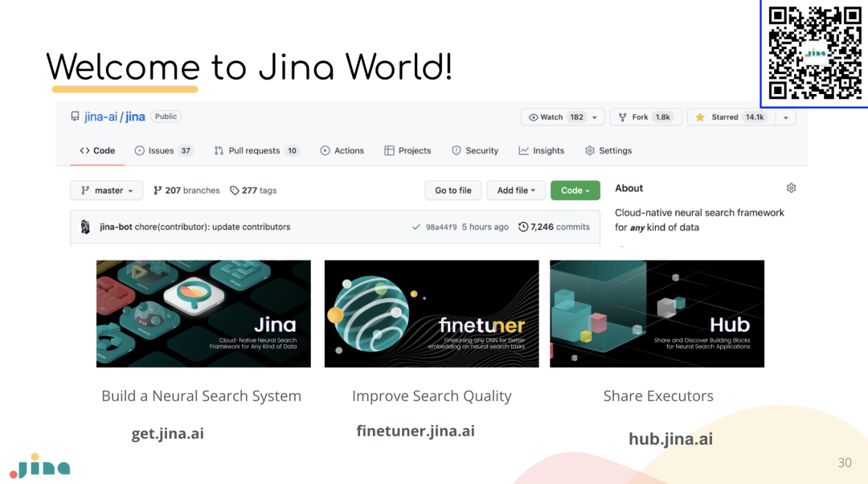
Task: Expand the Watch dropdown caret
Action: click(x=595, y=117)
